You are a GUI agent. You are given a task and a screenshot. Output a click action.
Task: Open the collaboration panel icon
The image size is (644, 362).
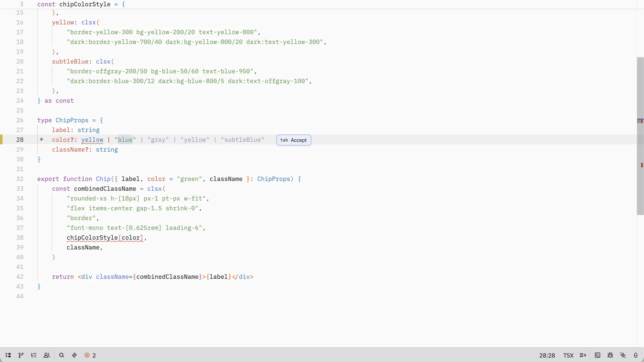click(46, 355)
